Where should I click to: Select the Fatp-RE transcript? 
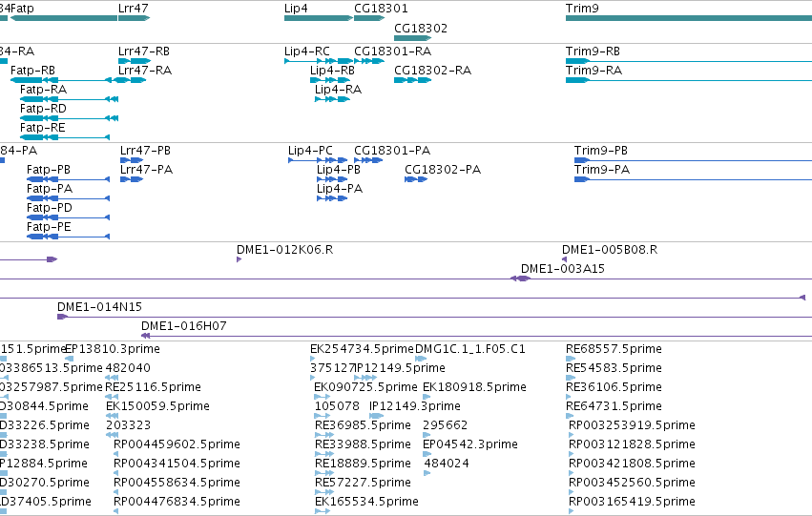[65, 137]
